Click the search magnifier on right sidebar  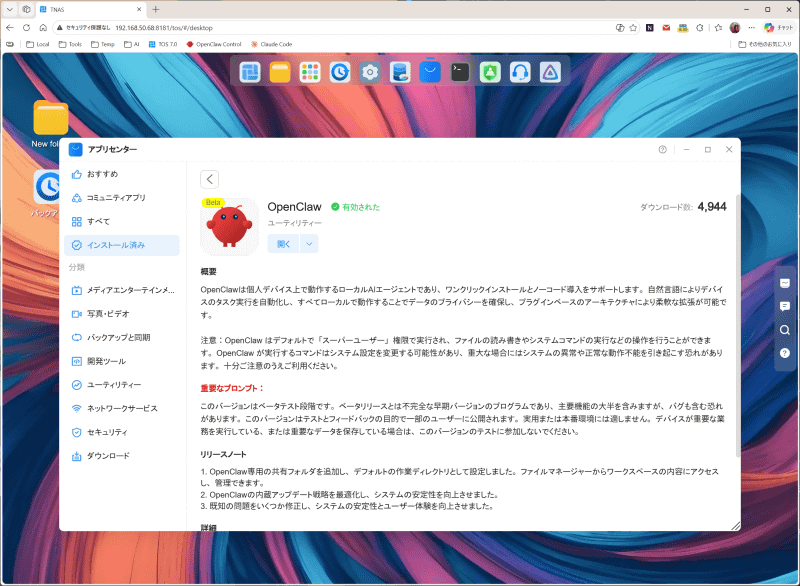coord(785,330)
